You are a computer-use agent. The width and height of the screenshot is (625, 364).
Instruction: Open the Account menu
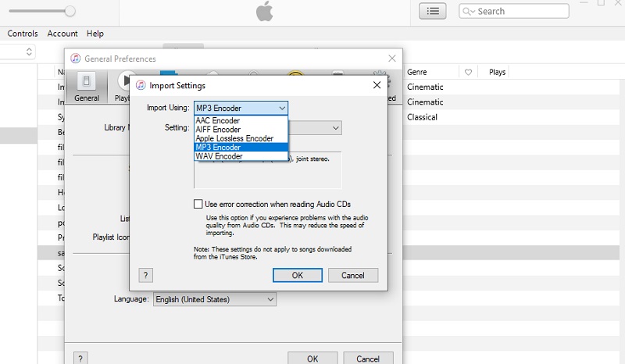tap(62, 34)
